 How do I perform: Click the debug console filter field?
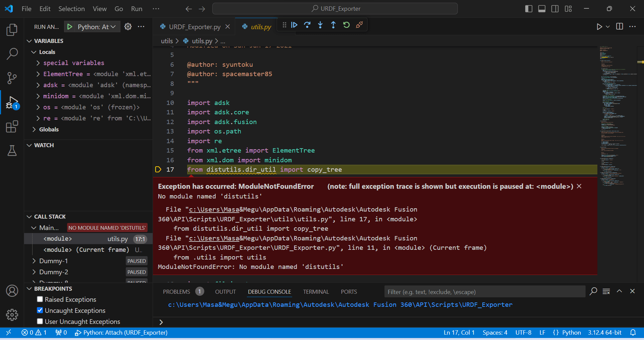pos(484,292)
